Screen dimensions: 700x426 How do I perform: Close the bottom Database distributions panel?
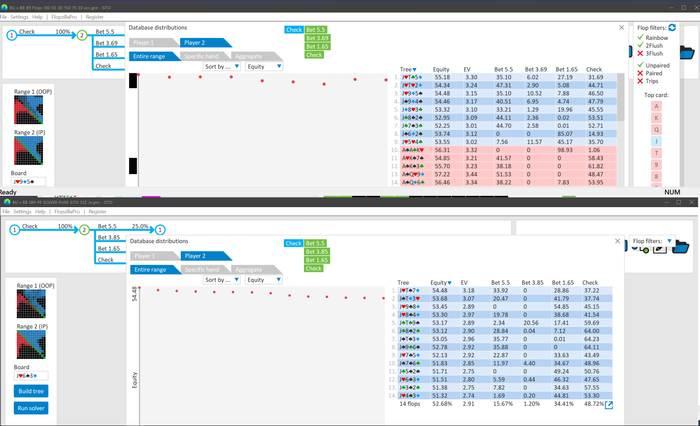click(617, 241)
